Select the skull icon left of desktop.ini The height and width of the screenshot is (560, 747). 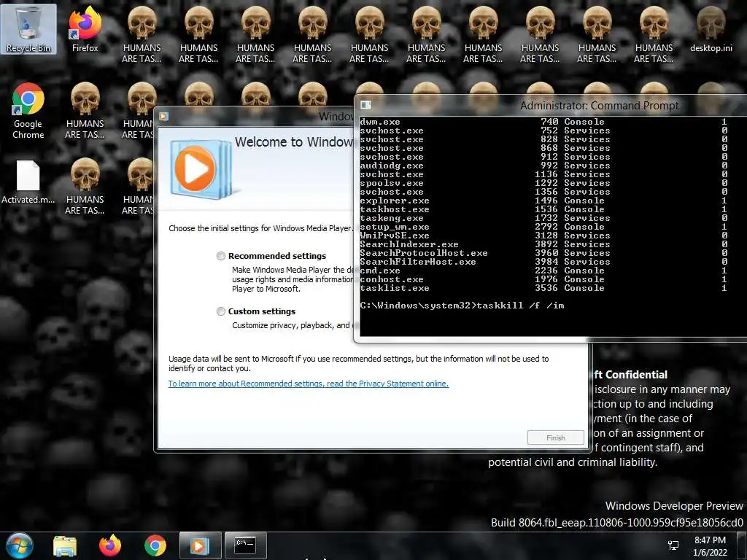click(x=654, y=34)
